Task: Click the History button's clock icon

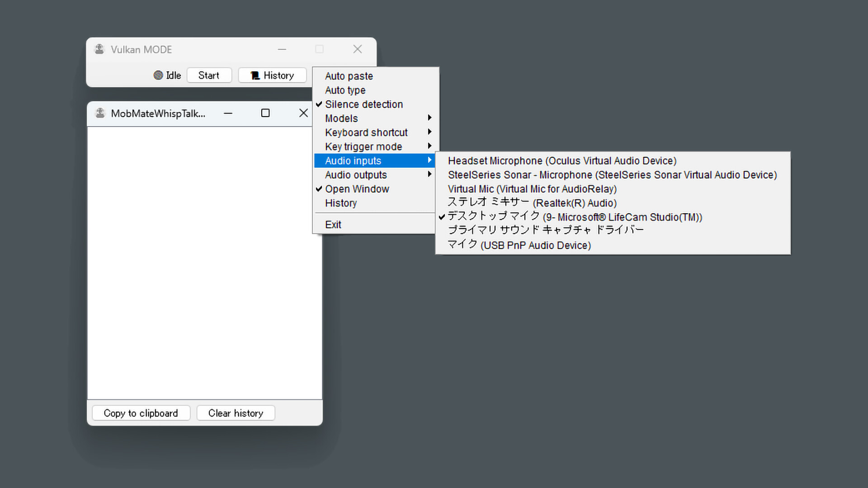Action: (255, 75)
